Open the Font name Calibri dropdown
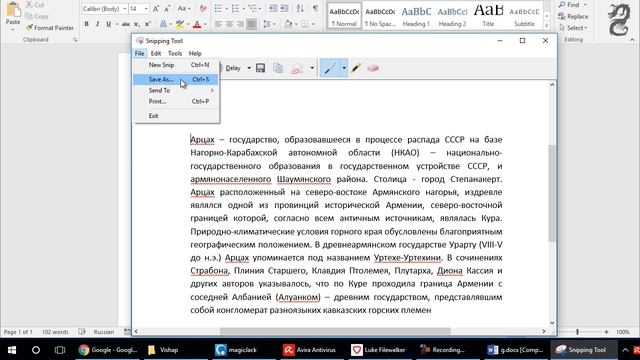Screen dimensions: 640x360 (124, 9)
